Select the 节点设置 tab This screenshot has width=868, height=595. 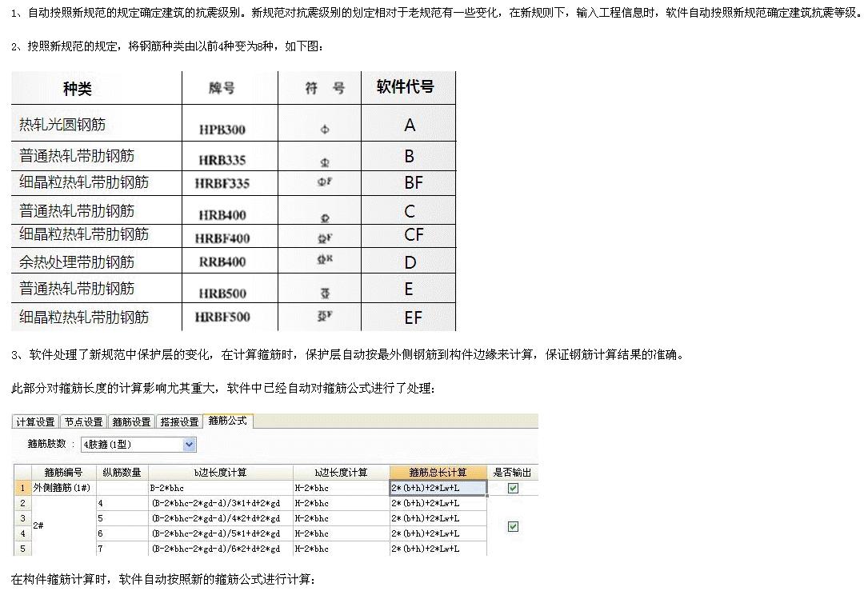80,422
